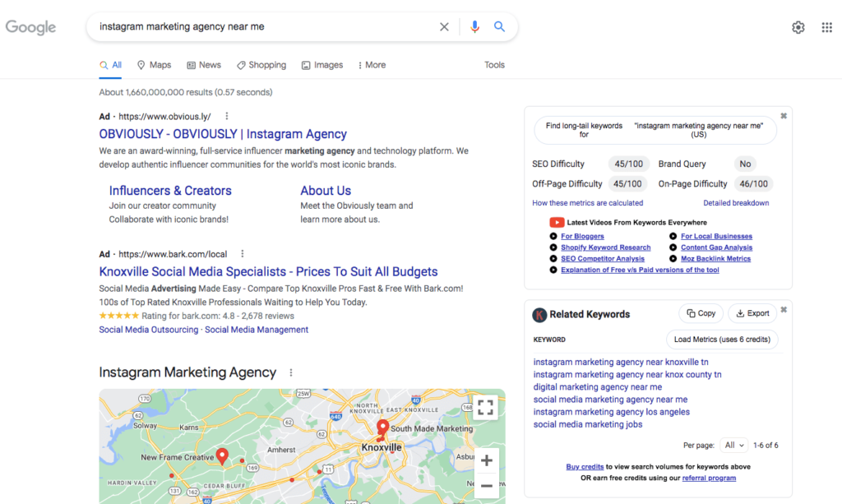Click the Google logo

[30, 27]
